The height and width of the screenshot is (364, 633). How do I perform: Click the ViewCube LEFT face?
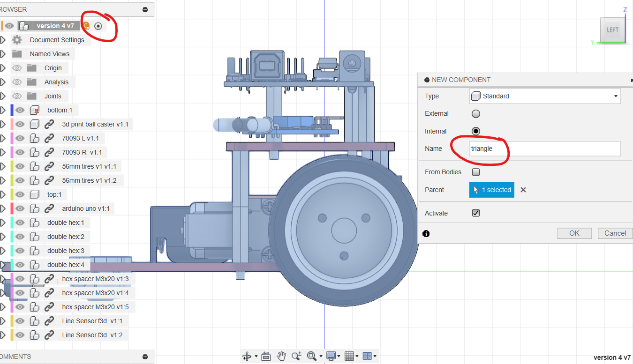pos(612,30)
